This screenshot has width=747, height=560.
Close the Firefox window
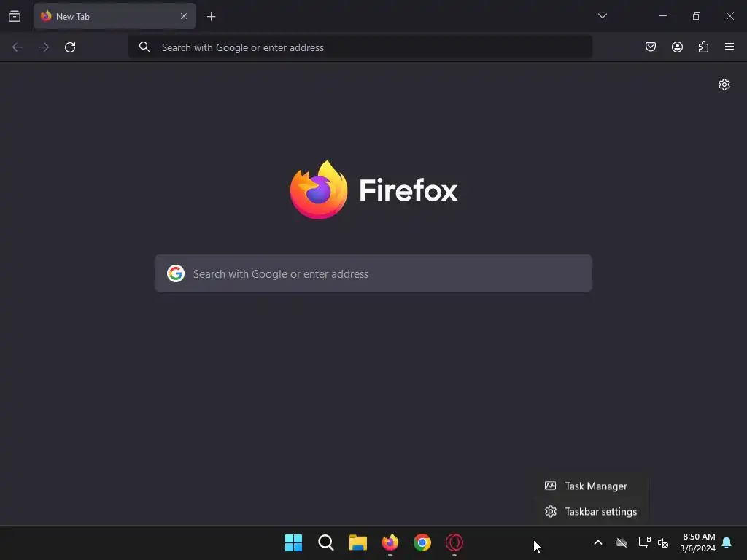pyautogui.click(x=729, y=16)
